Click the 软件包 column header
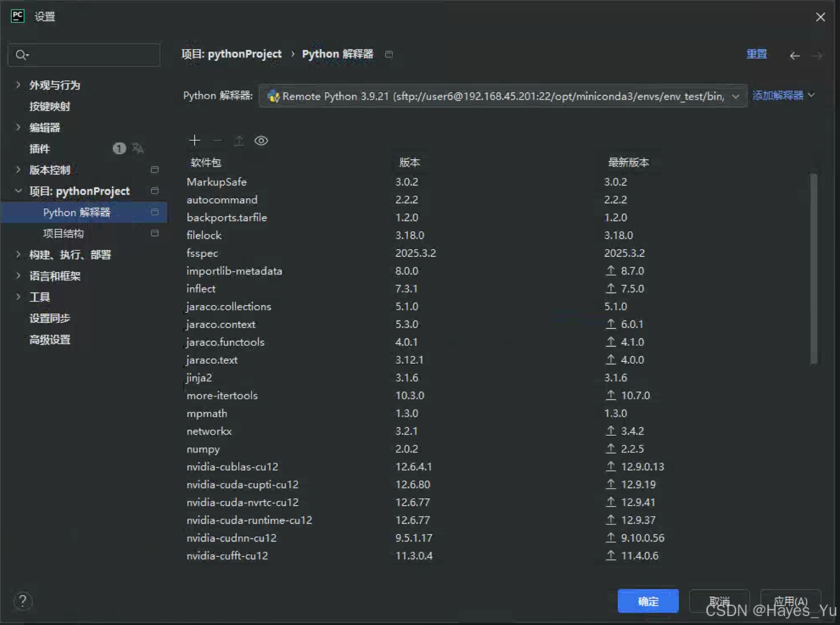 coord(206,162)
